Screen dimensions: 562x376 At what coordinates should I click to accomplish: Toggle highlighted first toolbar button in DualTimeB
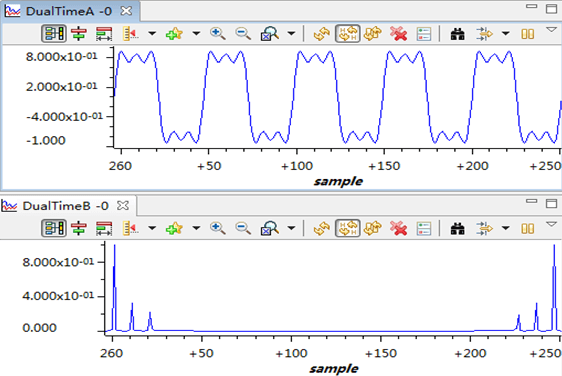point(54,228)
